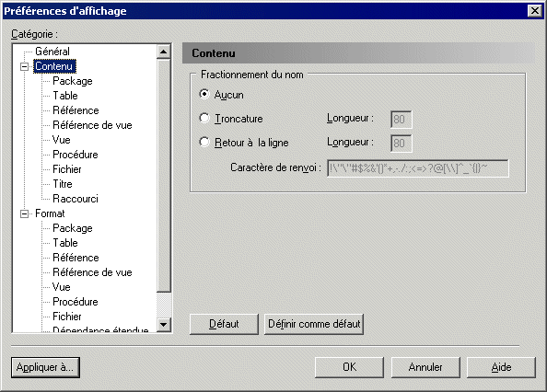Open Table settings under Contenu

pyautogui.click(x=65, y=96)
